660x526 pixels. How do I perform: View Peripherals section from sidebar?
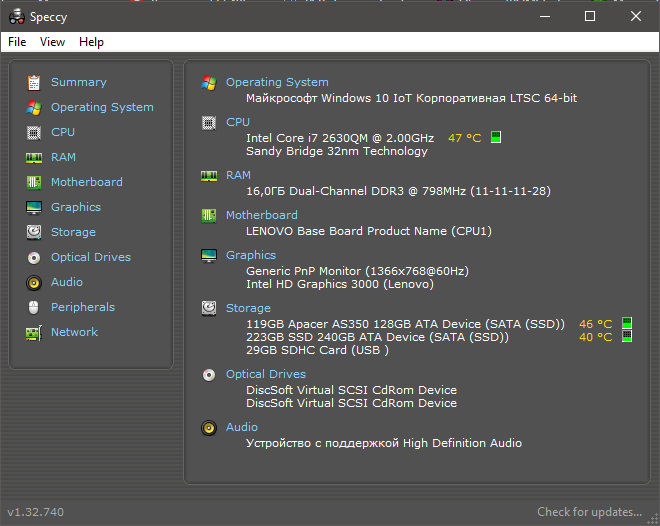(x=83, y=307)
